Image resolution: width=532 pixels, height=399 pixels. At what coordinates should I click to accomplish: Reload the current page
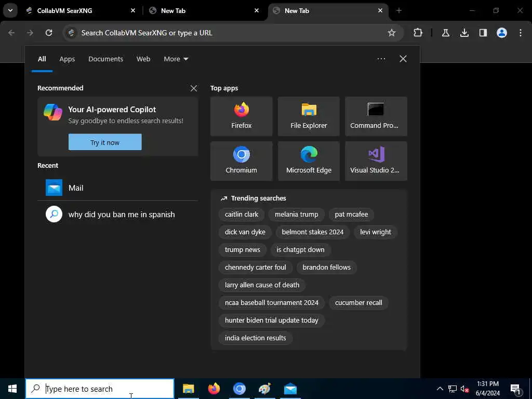[49, 33]
